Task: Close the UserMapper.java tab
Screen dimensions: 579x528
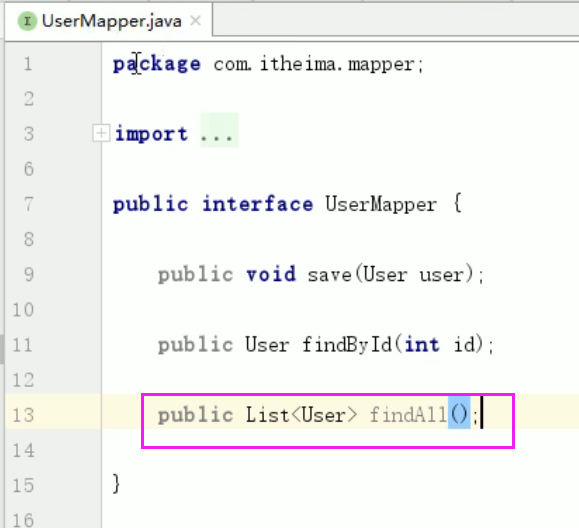Action: (x=195, y=21)
